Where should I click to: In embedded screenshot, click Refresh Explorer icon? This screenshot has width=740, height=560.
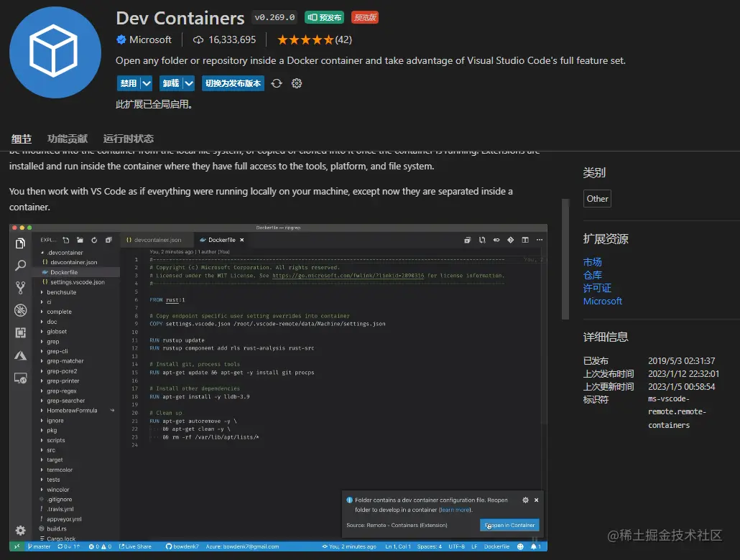(x=94, y=240)
